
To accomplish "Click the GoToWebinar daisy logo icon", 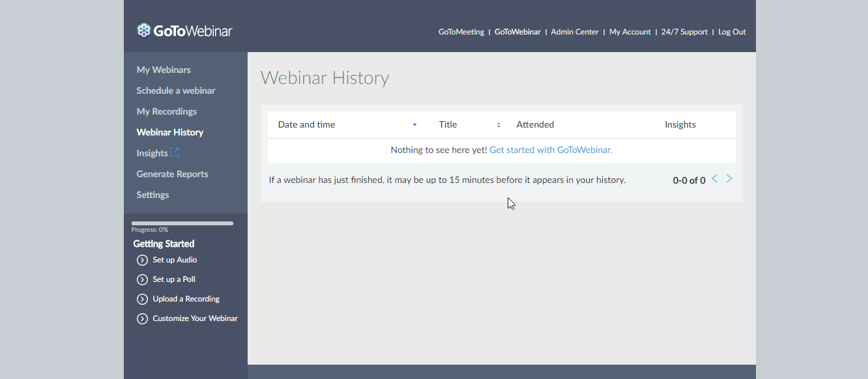I will [x=143, y=29].
